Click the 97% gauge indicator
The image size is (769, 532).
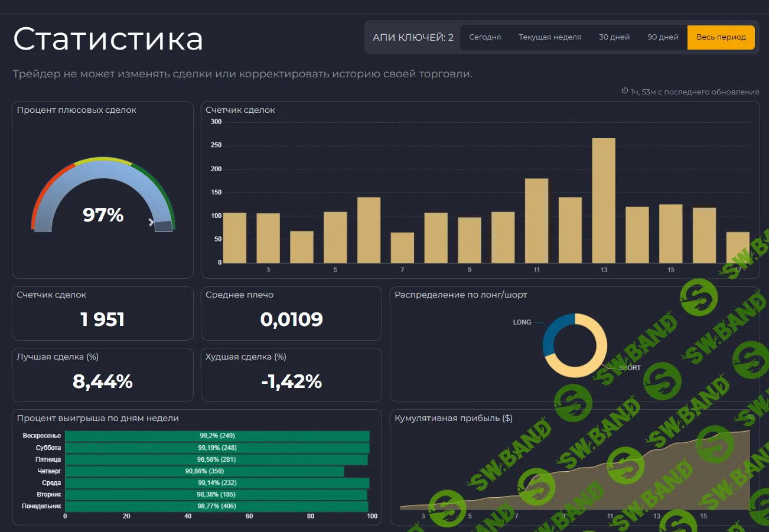102,216
